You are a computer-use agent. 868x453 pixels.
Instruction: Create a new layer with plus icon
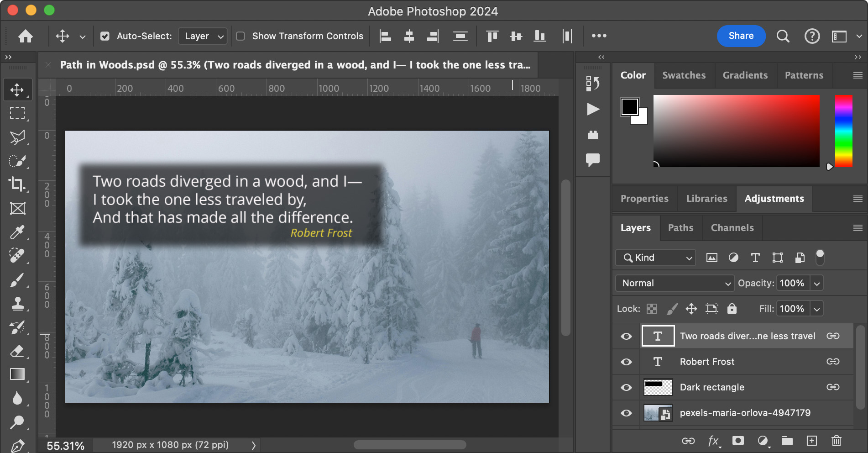[x=811, y=441]
